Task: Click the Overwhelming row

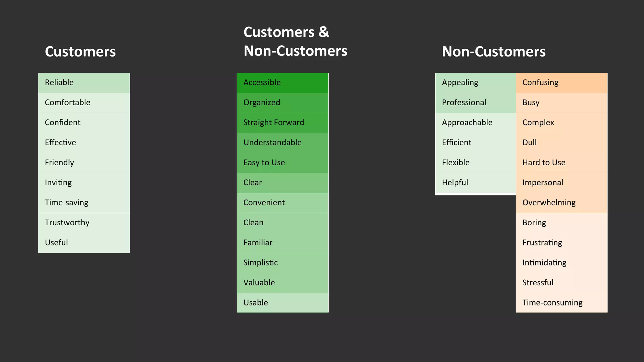Action: [x=562, y=203]
